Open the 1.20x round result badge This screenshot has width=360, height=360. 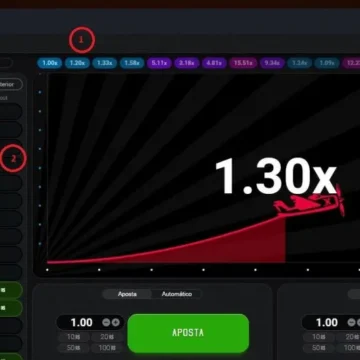(77, 63)
